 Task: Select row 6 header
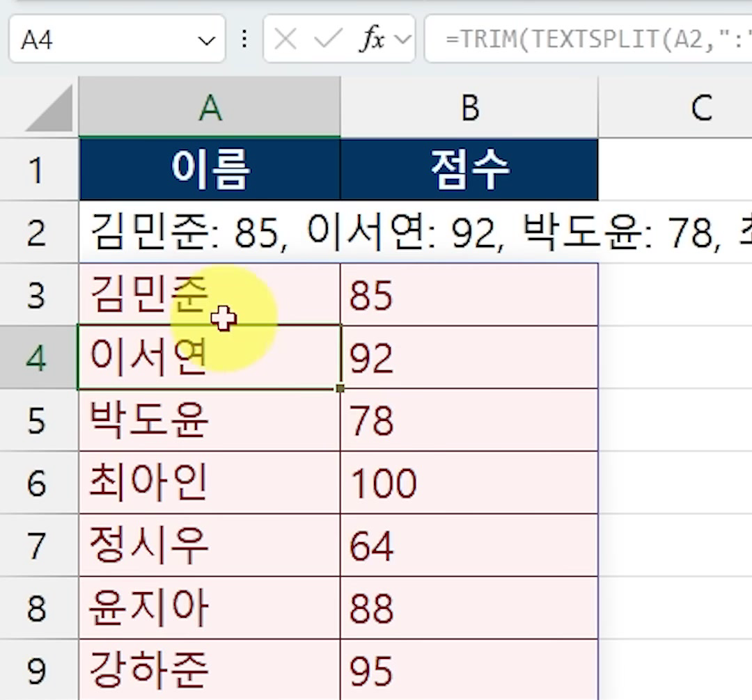(38, 482)
